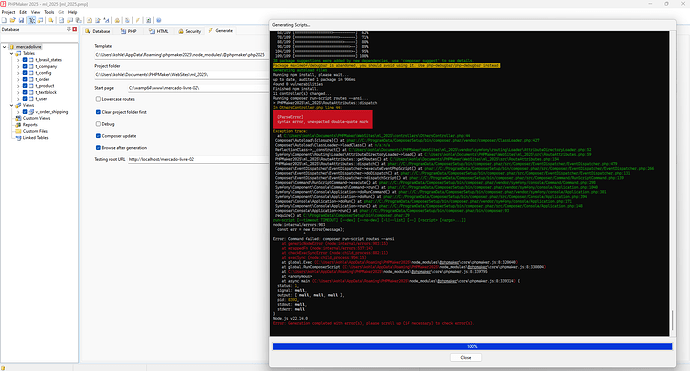The height and width of the screenshot is (371, 690).
Task: Click into the Testing root URL field
Action: point(198,159)
